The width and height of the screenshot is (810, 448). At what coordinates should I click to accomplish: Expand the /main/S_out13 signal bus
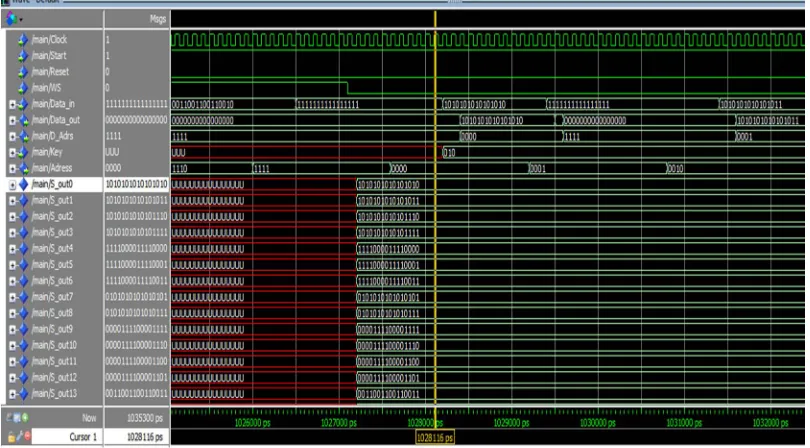tap(12, 394)
